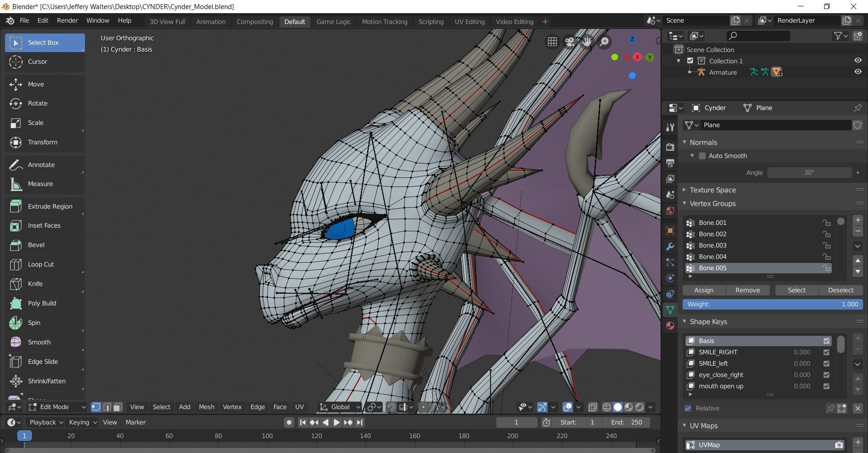
Task: Open Modifiers wrench properties tab
Action: tap(670, 247)
